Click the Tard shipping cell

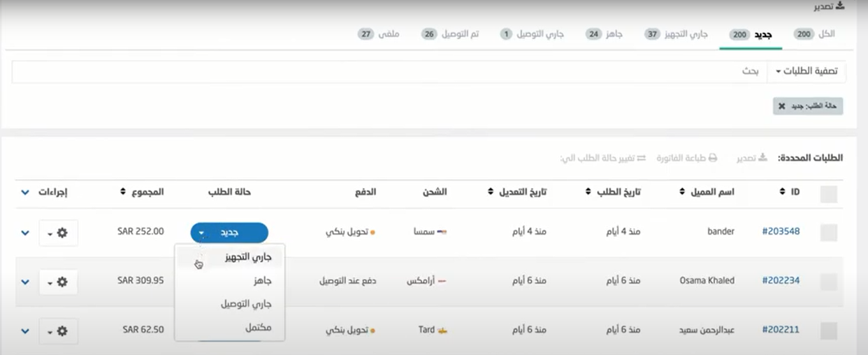433,330
